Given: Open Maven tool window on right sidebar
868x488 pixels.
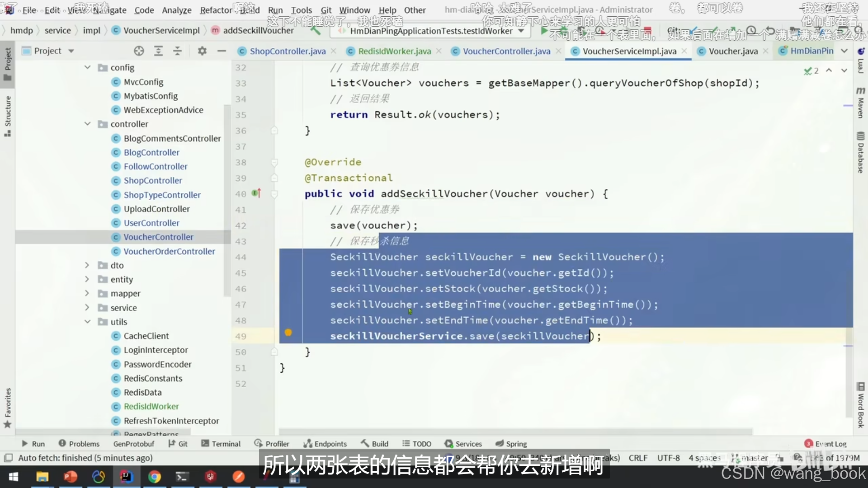Looking at the screenshot, I should click(861, 103).
